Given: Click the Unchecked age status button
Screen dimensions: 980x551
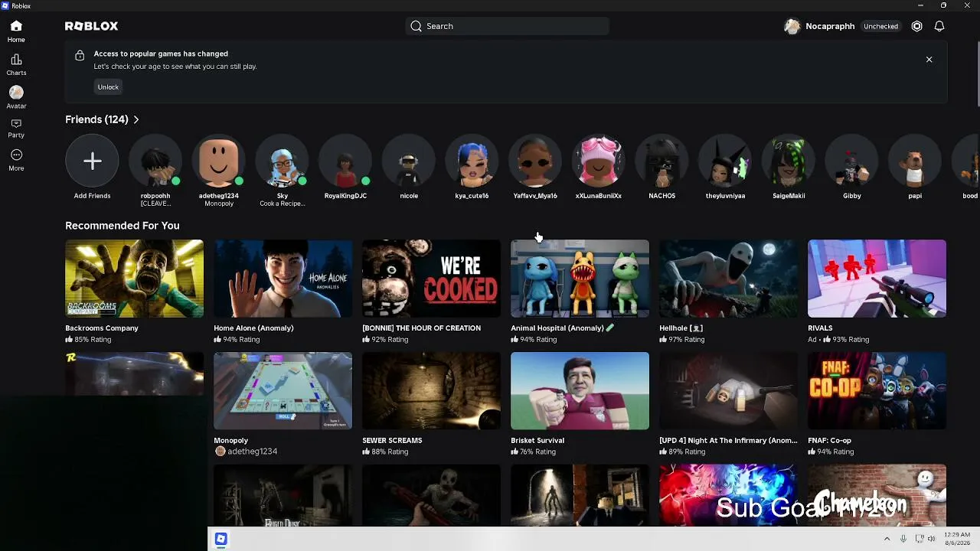Looking at the screenshot, I should tap(880, 26).
